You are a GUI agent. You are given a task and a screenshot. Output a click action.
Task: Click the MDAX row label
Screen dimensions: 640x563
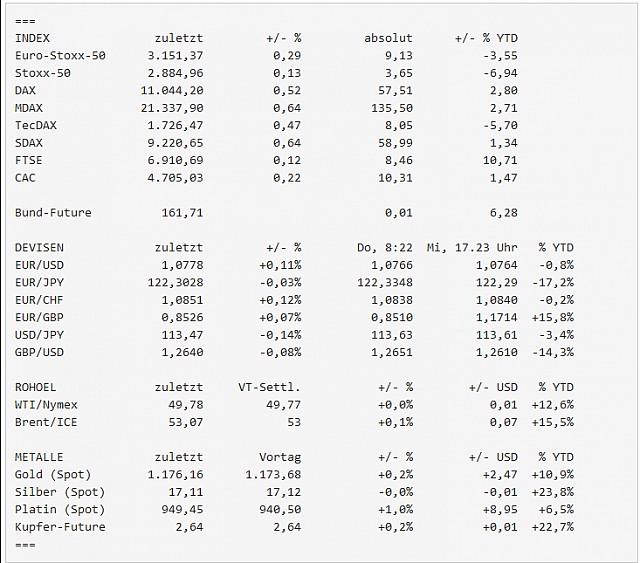pos(29,108)
